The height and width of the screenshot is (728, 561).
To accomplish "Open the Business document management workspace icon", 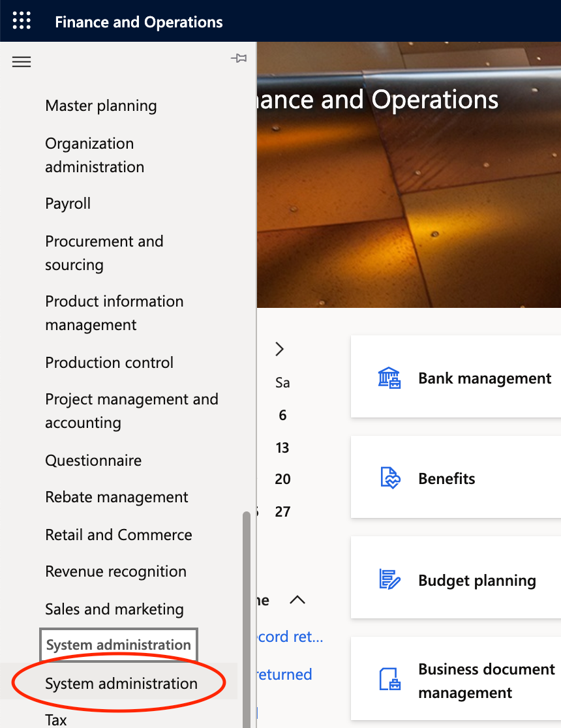I will (389, 678).
